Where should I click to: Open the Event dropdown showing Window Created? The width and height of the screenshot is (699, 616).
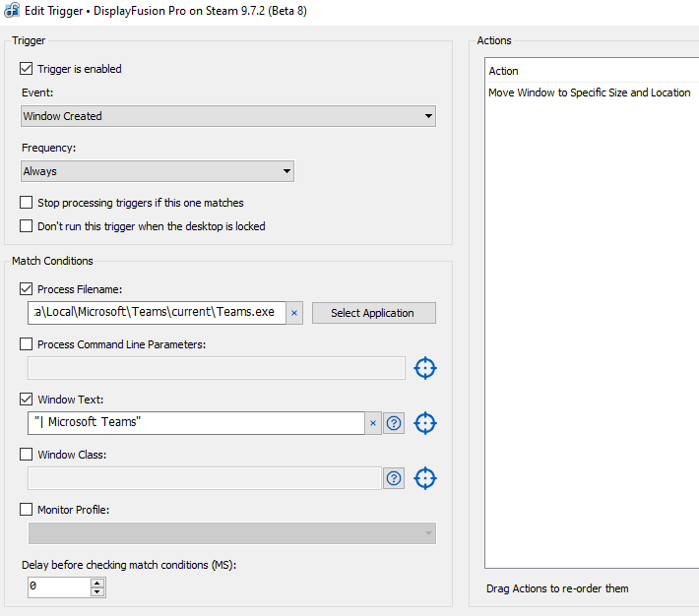[x=228, y=116]
